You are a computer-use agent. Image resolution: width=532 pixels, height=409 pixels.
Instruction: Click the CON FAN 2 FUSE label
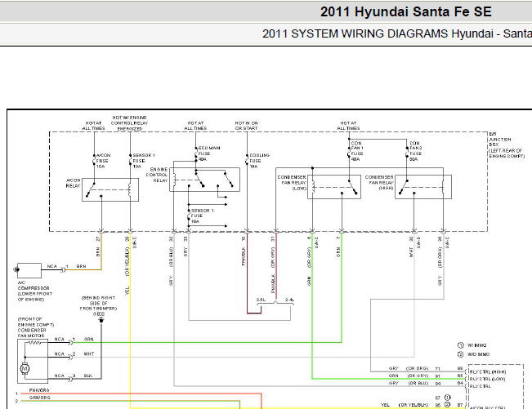[x=415, y=151]
